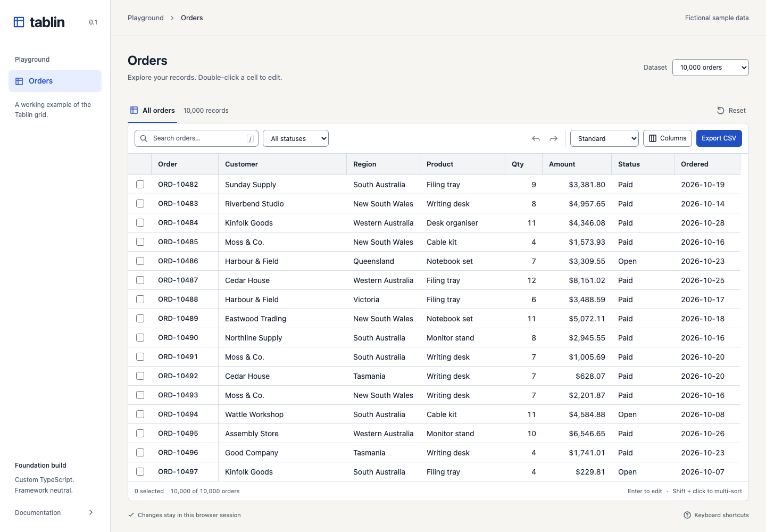Click the Export CSV button
Screen dimensions: 766x532
[719, 138]
